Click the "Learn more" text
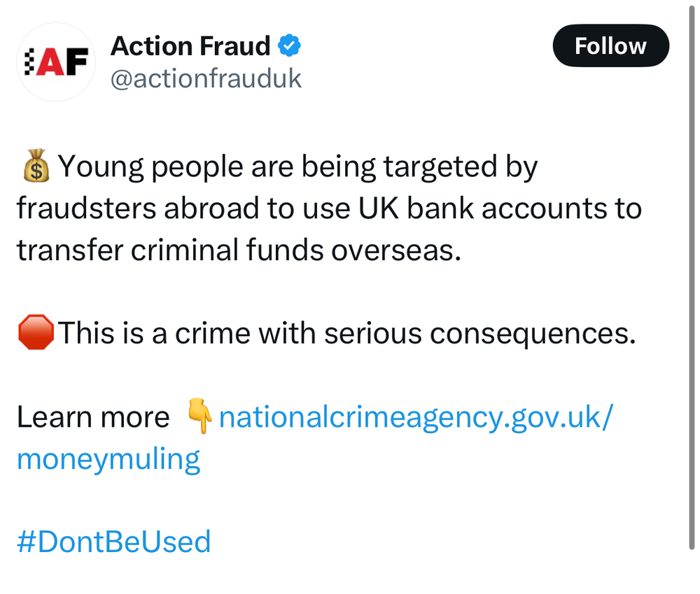This screenshot has height=594, width=700. 93,418
